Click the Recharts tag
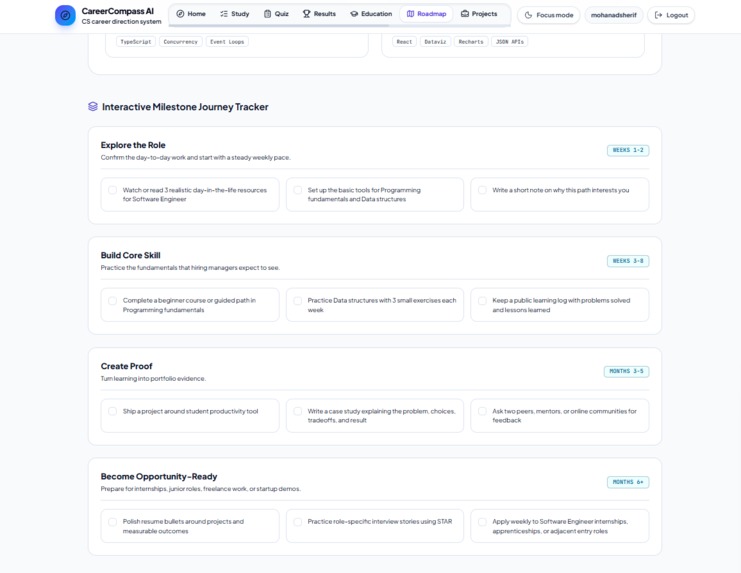The image size is (741, 573). point(471,42)
